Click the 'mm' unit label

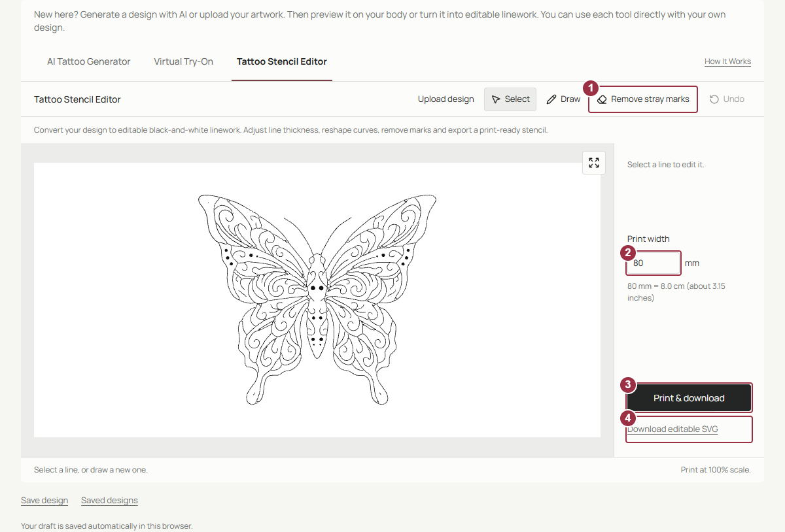[x=692, y=263]
